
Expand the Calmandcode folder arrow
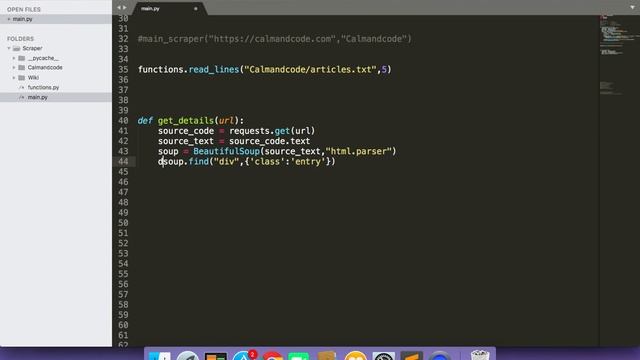pos(14,68)
